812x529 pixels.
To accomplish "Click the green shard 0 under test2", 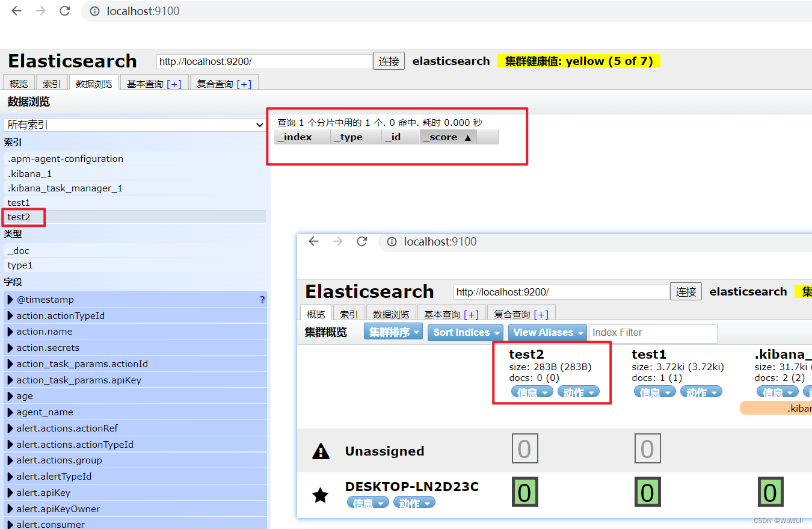I will pyautogui.click(x=524, y=492).
